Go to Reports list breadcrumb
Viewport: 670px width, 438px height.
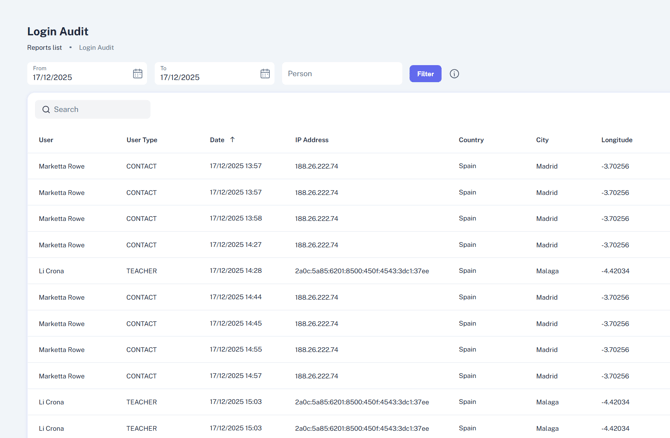point(44,48)
